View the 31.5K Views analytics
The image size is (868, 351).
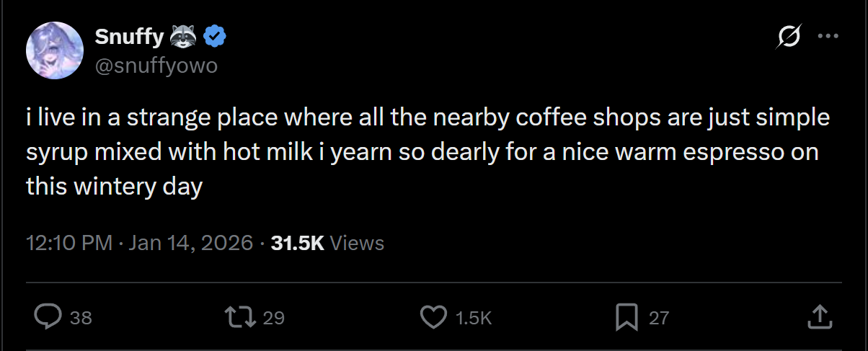[x=327, y=243]
